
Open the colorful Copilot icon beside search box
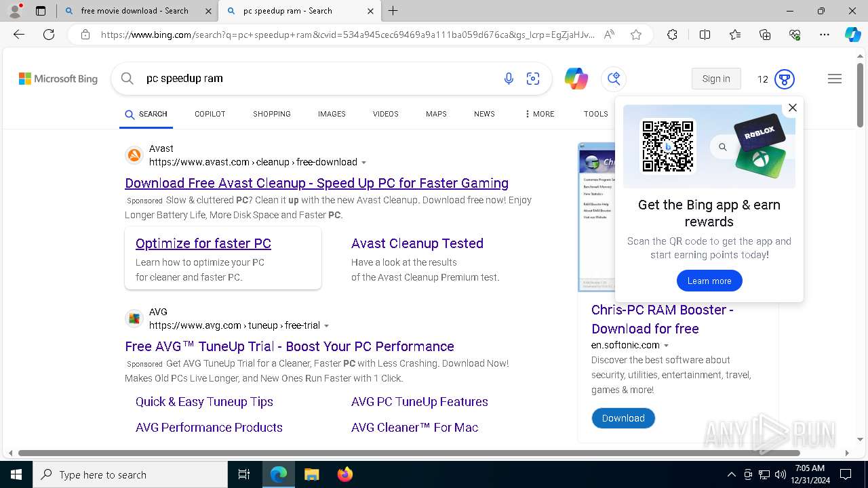tap(576, 79)
